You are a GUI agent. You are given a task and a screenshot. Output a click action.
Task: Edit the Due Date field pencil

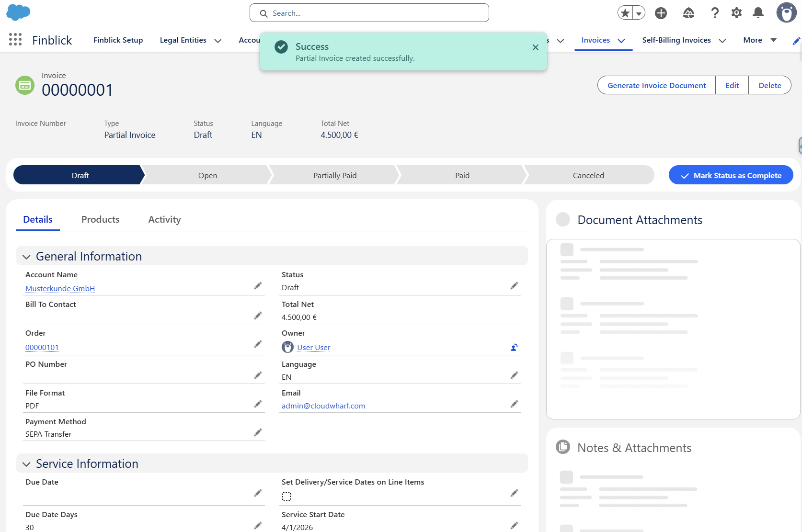click(258, 493)
